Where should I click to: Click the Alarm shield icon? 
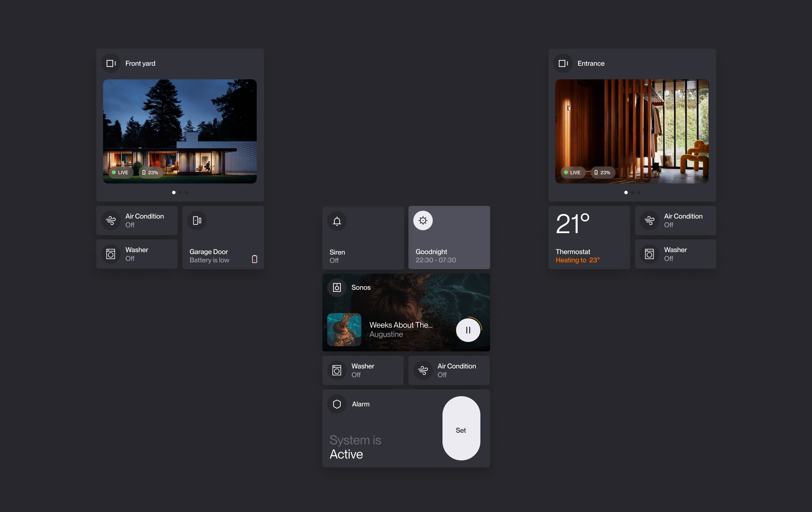(337, 404)
